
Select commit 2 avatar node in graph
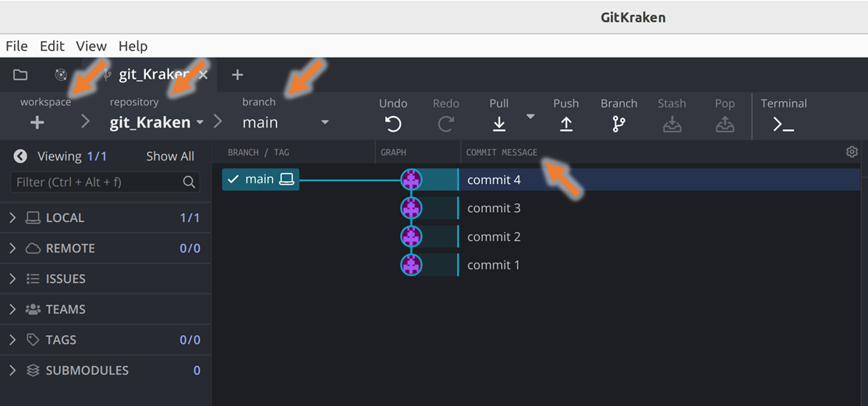tap(411, 237)
